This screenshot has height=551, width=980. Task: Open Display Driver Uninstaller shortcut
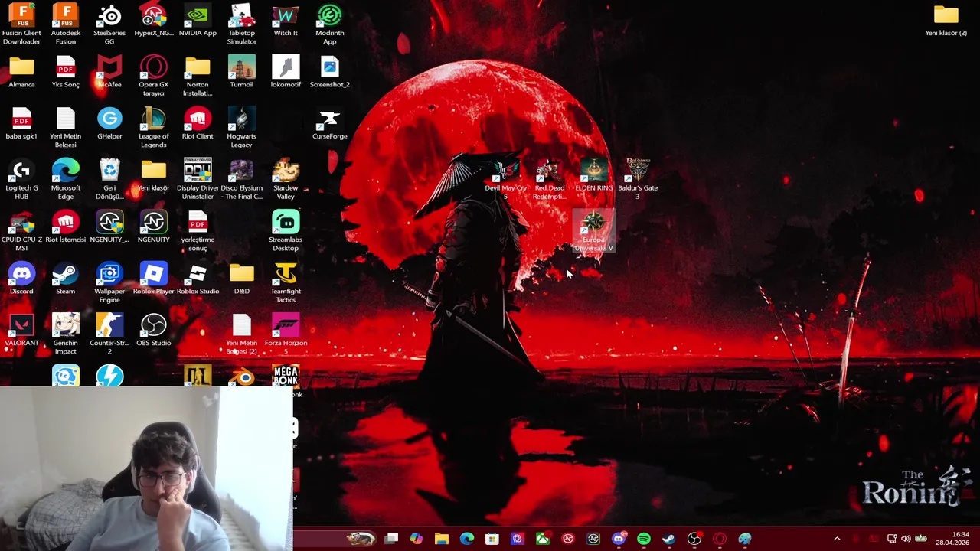(198, 180)
